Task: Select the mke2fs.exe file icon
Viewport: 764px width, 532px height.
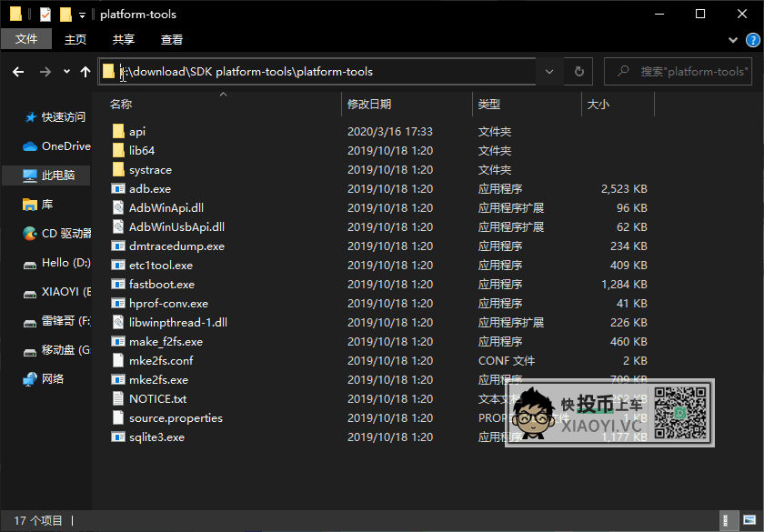Action: [x=118, y=379]
